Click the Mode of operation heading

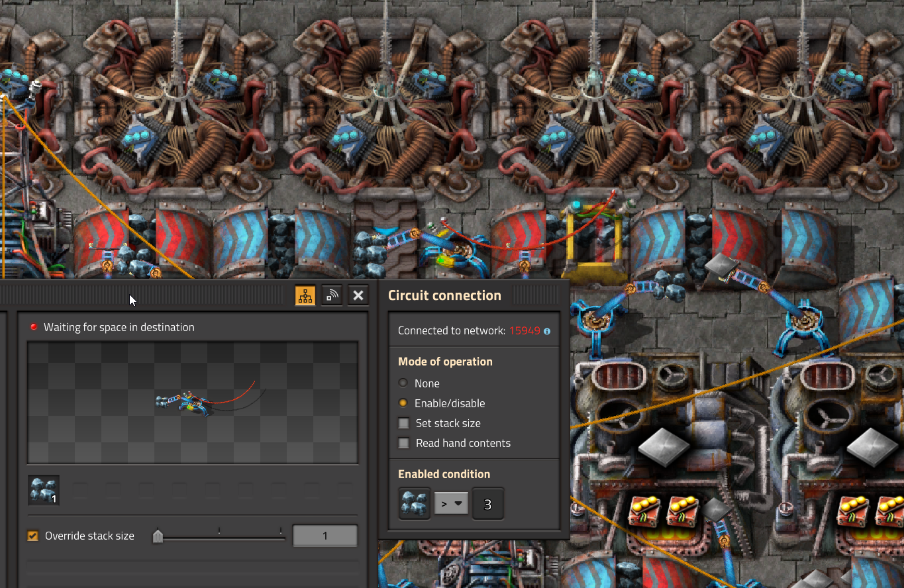[x=445, y=362]
